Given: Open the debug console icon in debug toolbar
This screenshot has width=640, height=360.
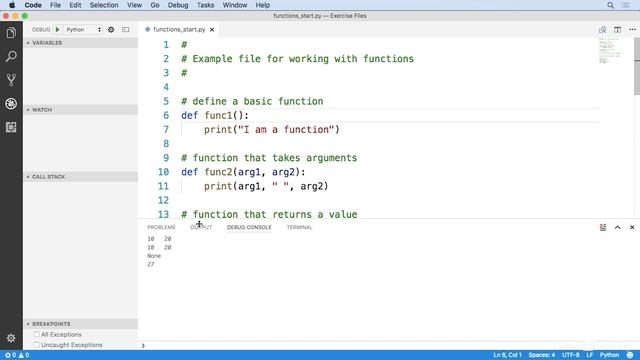Looking at the screenshot, I should [x=126, y=30].
